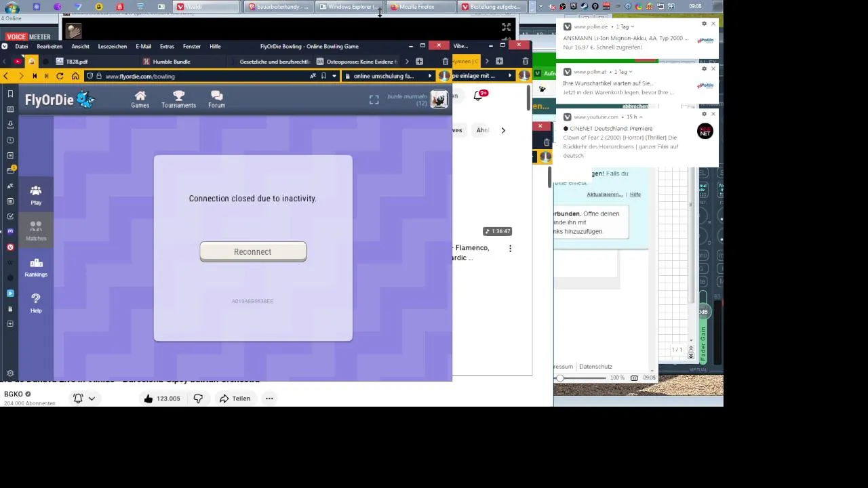Screen dimensions: 868x488
Task: Open closed tabs trash in bowling window
Action: point(445,62)
